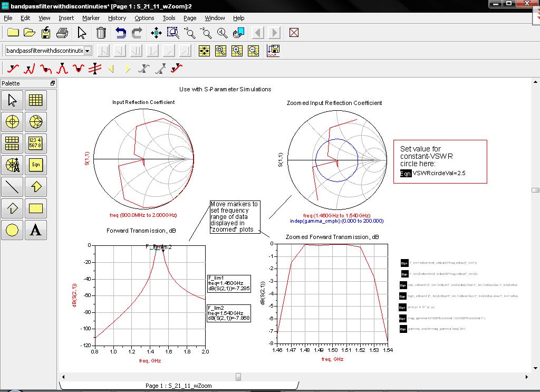Select the Smith chart plot from the palette

[35, 122]
